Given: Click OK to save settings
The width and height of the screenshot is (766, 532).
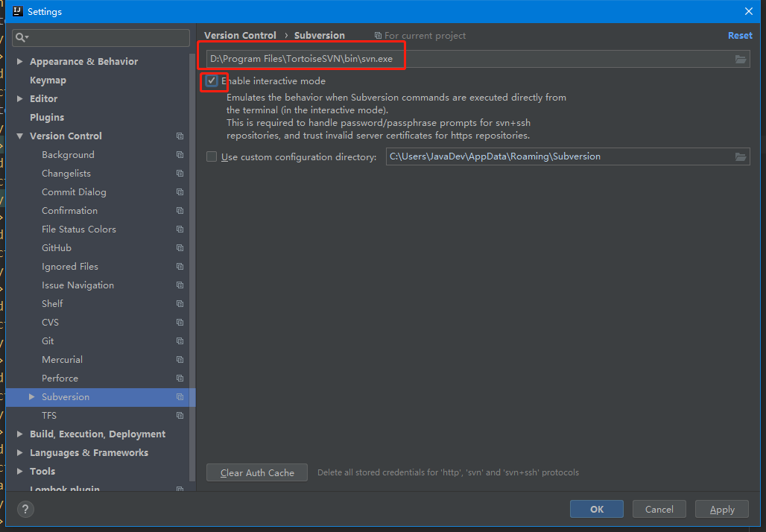Looking at the screenshot, I should tap(597, 509).
